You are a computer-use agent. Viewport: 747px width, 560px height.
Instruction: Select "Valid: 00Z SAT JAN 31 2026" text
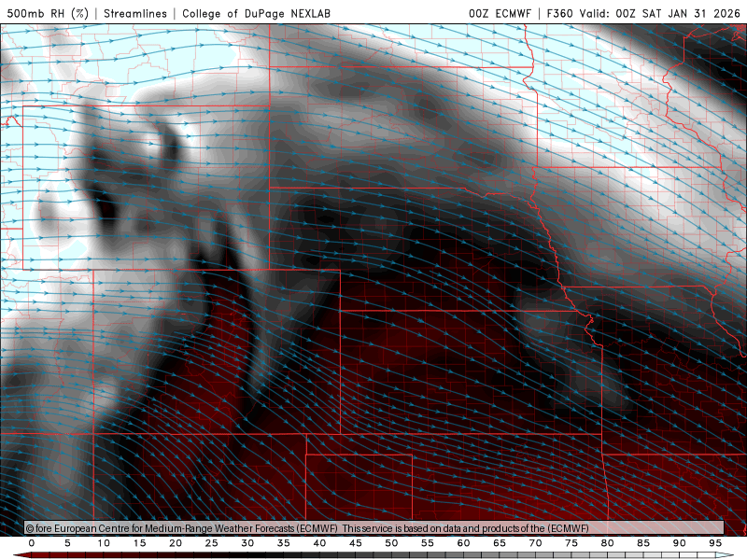(x=660, y=13)
